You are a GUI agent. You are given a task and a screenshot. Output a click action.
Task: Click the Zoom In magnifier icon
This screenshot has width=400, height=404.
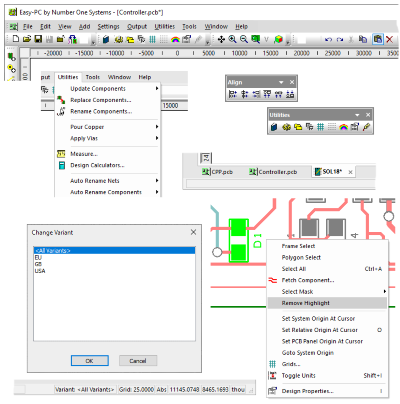coord(232,39)
